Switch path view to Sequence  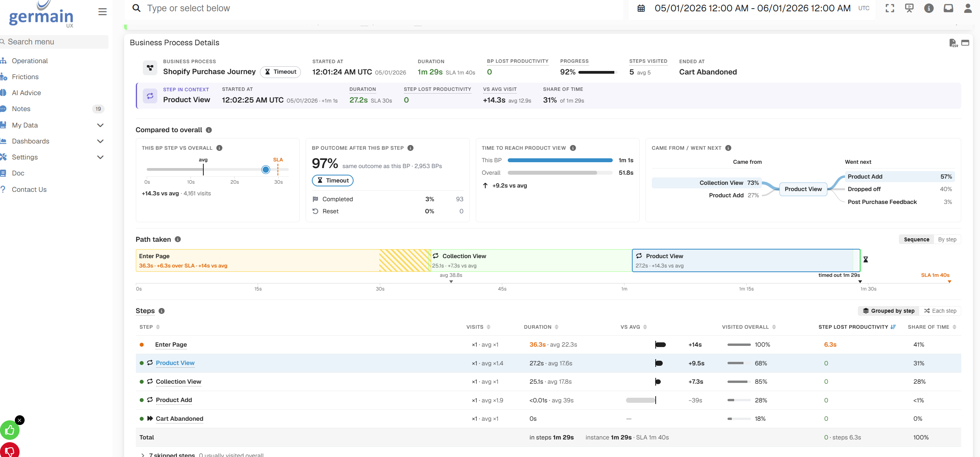tap(916, 239)
